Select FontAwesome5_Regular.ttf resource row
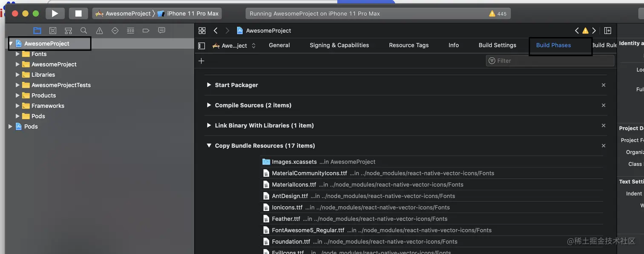Viewport: 644px width, 254px height. pos(432,230)
